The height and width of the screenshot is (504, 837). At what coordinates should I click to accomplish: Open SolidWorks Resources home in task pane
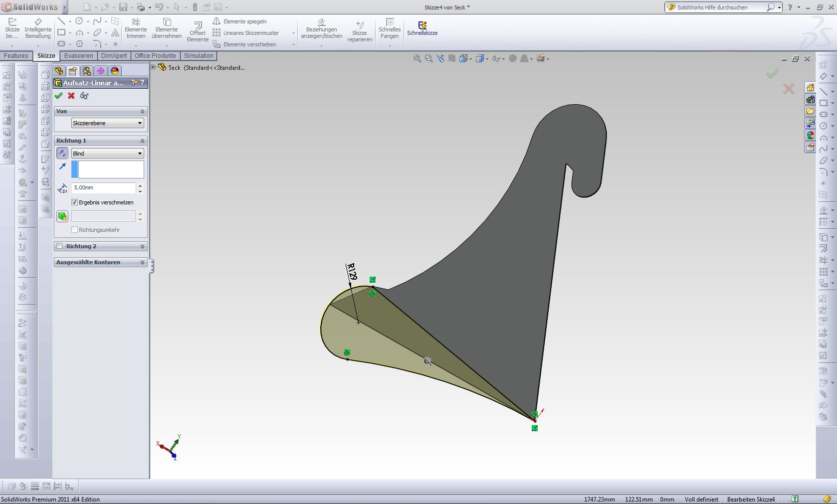[811, 87]
